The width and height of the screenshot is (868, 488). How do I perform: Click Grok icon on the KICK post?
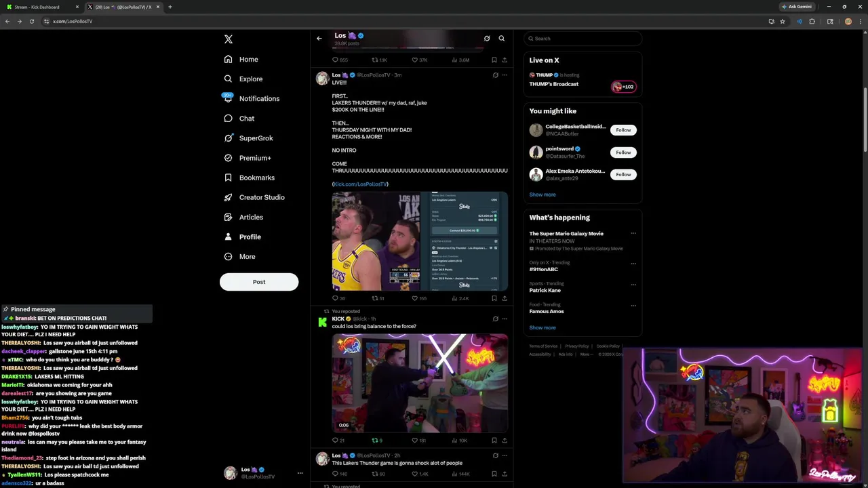tap(495, 319)
